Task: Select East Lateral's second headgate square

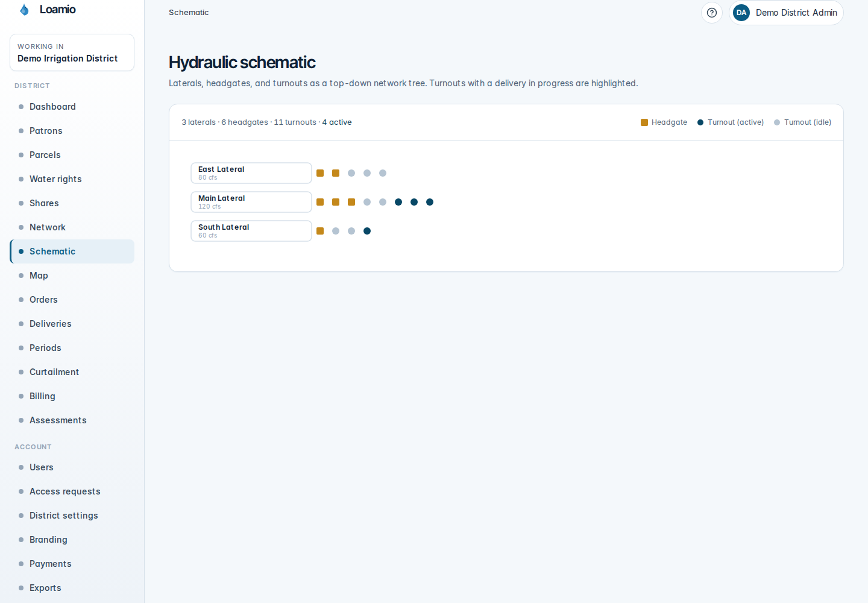Action: coord(336,173)
